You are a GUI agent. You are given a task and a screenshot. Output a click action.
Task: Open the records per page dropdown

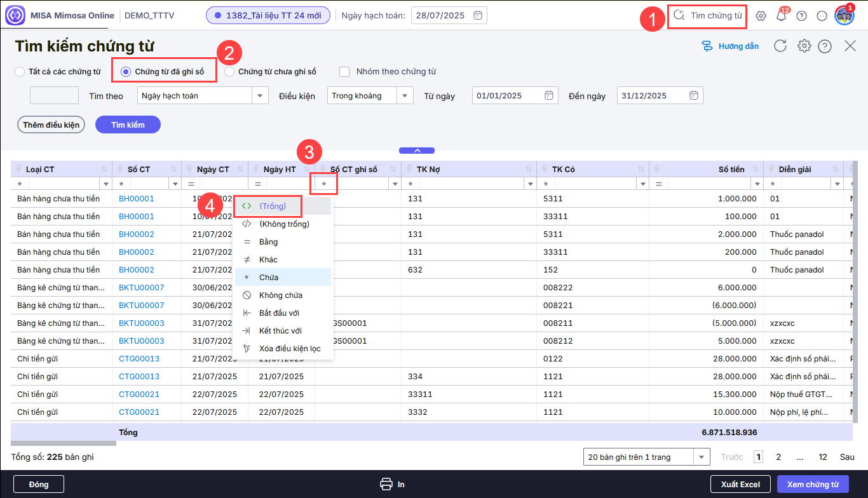[702, 457]
